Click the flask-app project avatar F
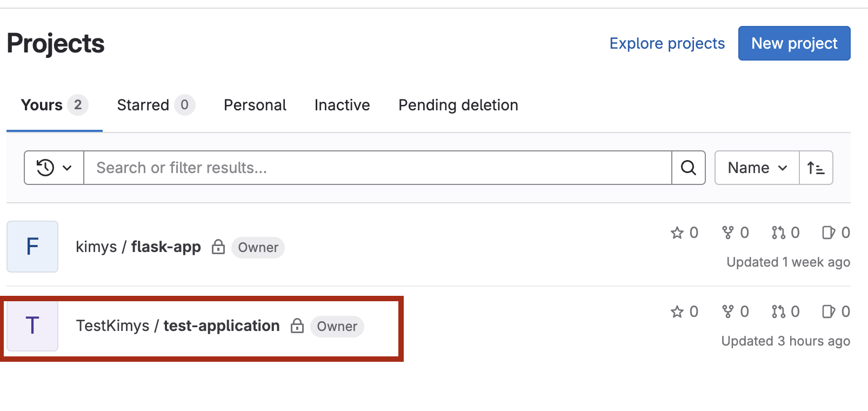The width and height of the screenshot is (868, 411). (x=32, y=247)
